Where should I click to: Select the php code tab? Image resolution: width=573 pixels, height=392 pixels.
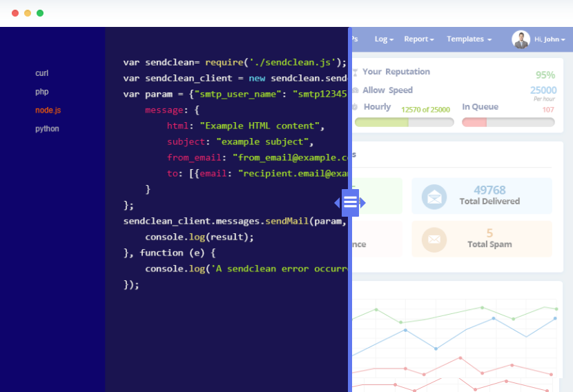tap(42, 92)
